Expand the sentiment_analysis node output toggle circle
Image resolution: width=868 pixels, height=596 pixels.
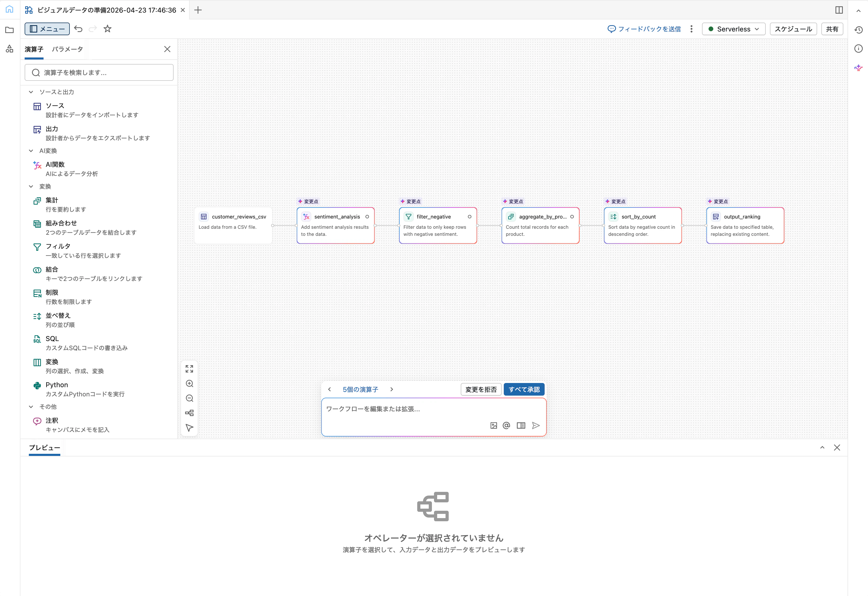[x=367, y=217]
